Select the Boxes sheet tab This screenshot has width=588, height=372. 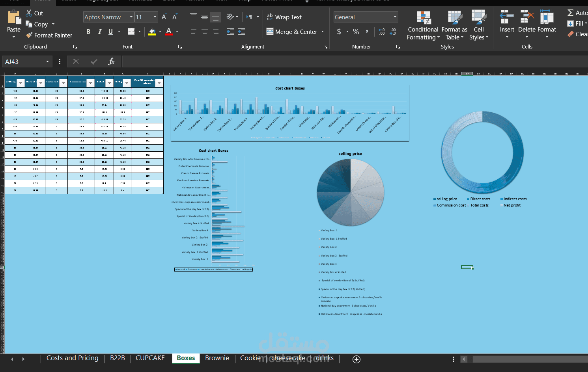[186, 358]
